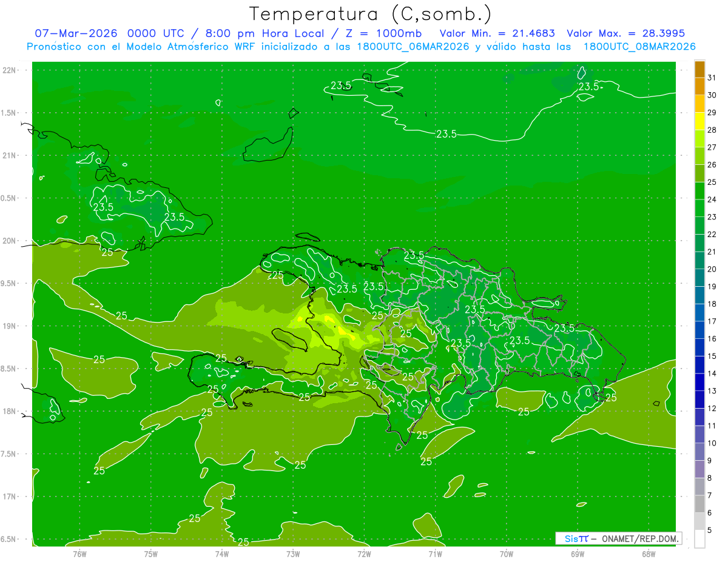Select the 'Valor Min. = 21.4683' value
Viewport: 728px width, 562px height.
[x=497, y=33]
